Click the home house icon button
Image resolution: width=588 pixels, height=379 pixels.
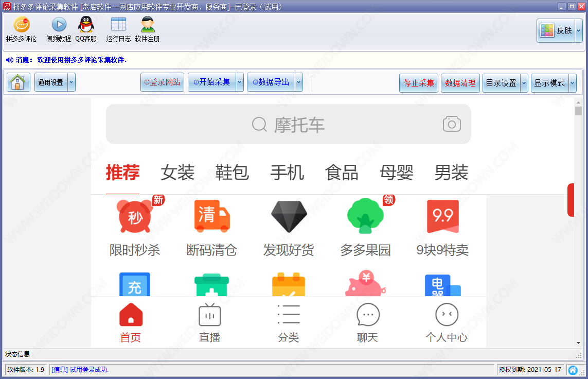(17, 82)
